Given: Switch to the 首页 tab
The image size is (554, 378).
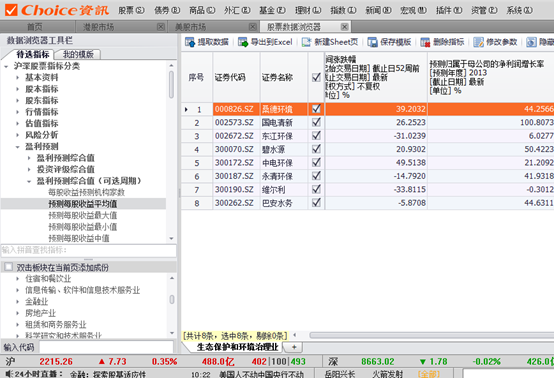Looking at the screenshot, I should coord(35,27).
